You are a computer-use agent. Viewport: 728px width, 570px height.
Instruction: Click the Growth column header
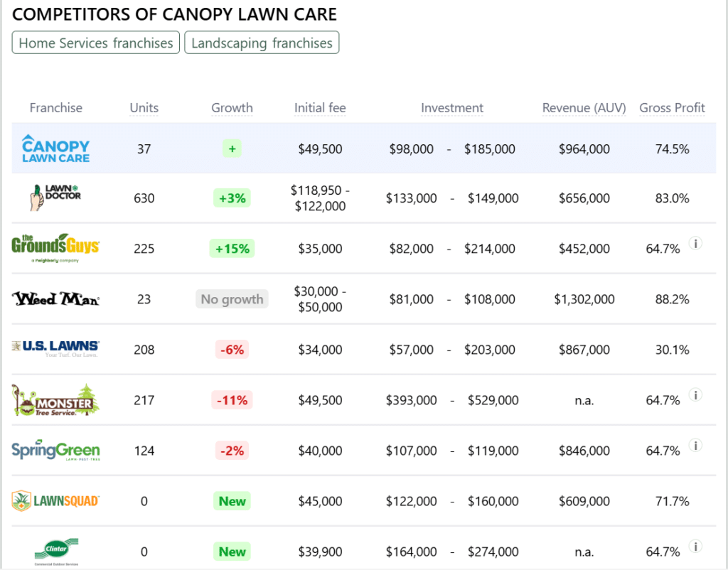[232, 108]
